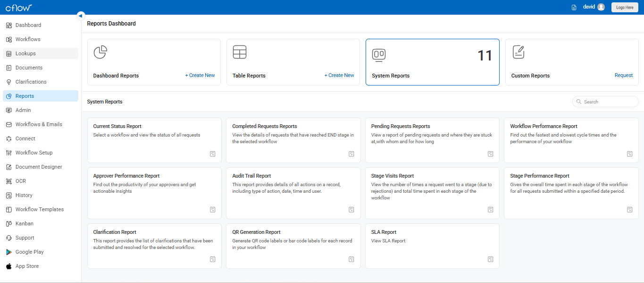Click the cflow logo
644x283 pixels.
(19, 7)
